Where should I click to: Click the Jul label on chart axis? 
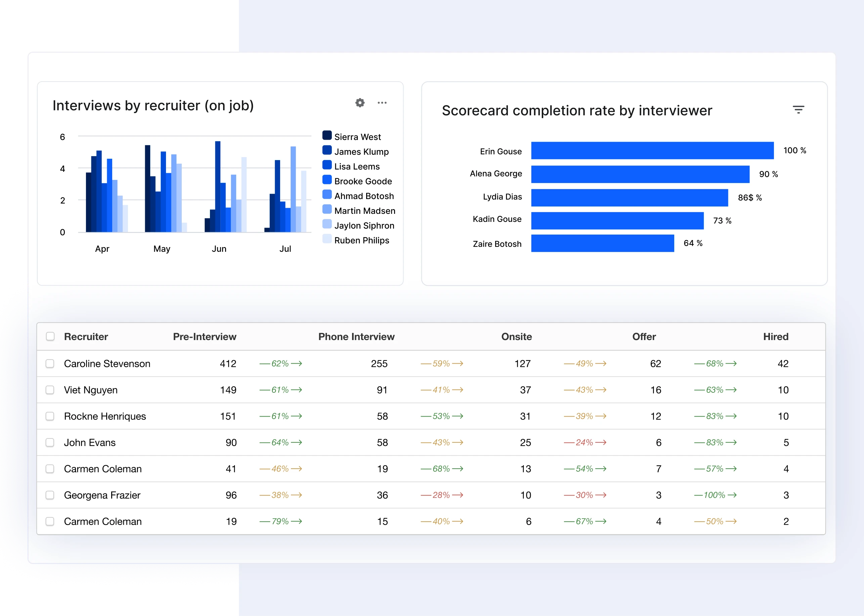tap(285, 249)
